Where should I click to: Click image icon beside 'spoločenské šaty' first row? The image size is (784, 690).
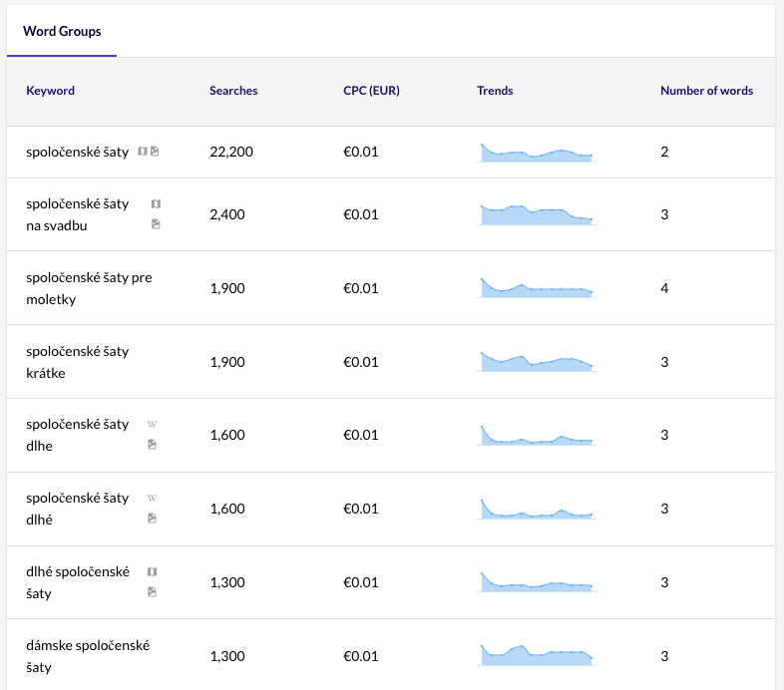pyautogui.click(x=155, y=151)
